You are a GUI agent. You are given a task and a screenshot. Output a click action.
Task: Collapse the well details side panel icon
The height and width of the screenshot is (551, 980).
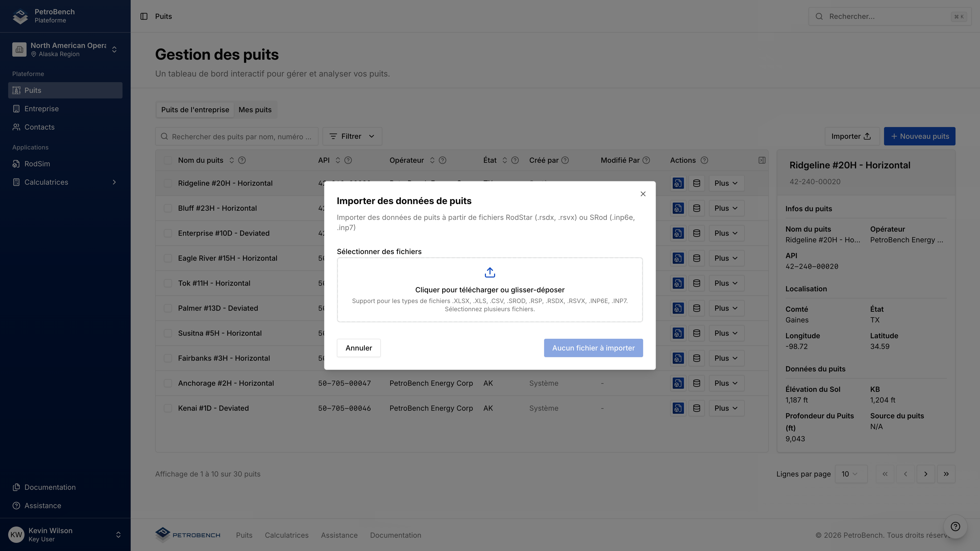pos(762,160)
